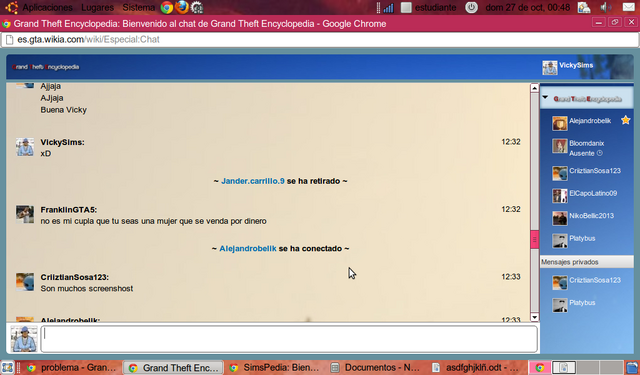
Task: Click the pink chat scrollbar handle
Action: point(534,240)
